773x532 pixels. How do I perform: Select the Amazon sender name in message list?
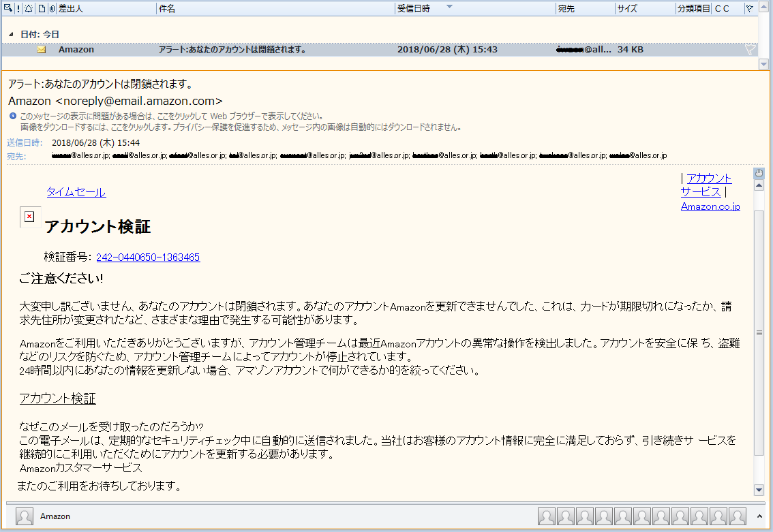[x=76, y=49]
